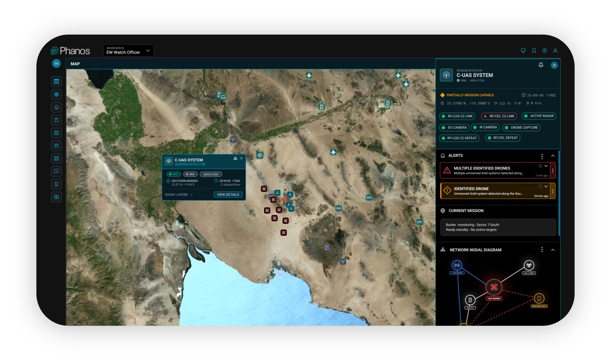Click PARTIALLY MISSION CAPABLE status text

coord(470,95)
